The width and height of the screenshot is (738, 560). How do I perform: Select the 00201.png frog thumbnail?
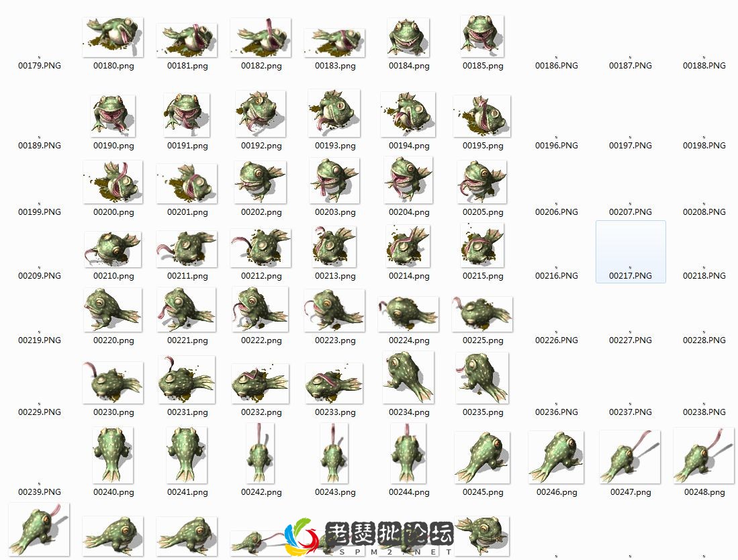click(187, 183)
